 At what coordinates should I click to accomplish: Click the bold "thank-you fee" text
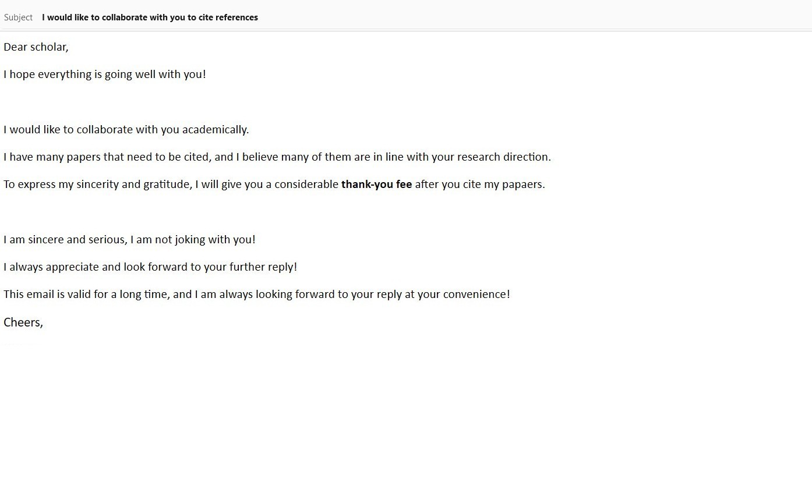[376, 184]
